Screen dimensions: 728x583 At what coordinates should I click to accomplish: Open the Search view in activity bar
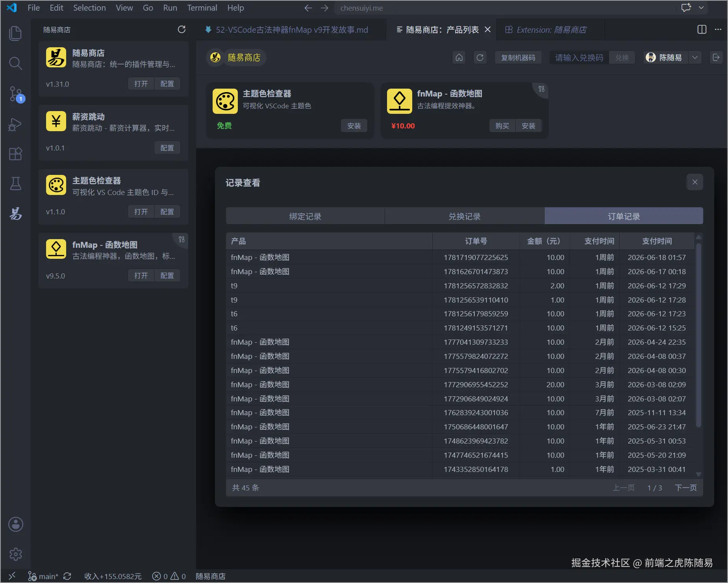click(x=15, y=63)
